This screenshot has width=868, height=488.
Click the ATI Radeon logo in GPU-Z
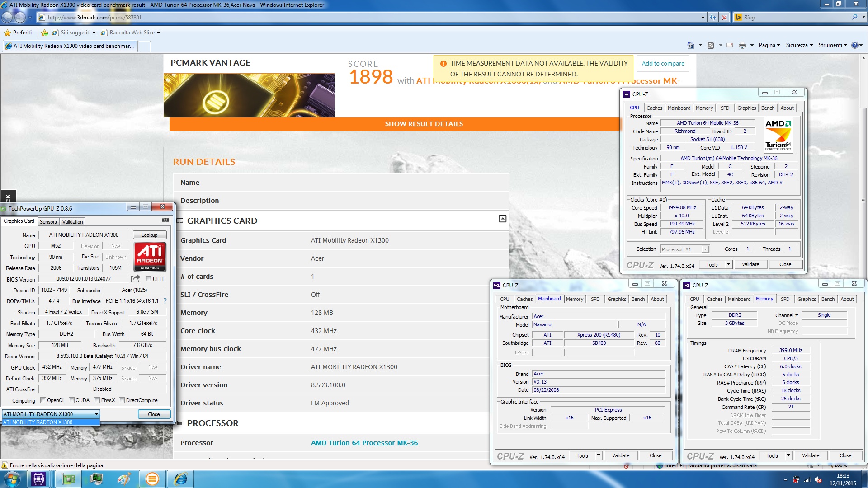pos(150,256)
